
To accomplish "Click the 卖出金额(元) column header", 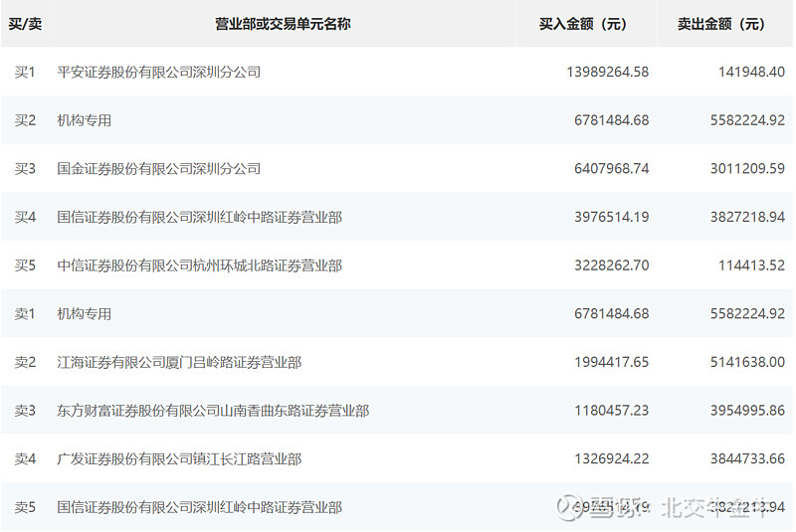I will point(720,24).
